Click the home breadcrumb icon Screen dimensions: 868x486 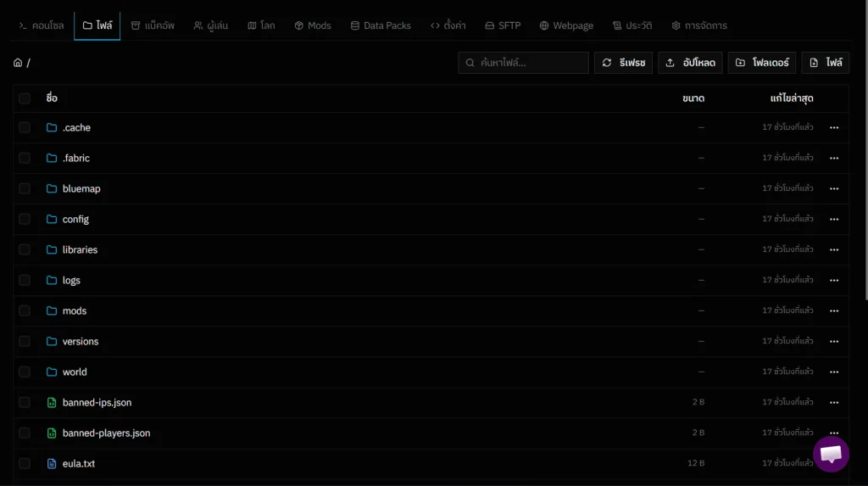(18, 63)
